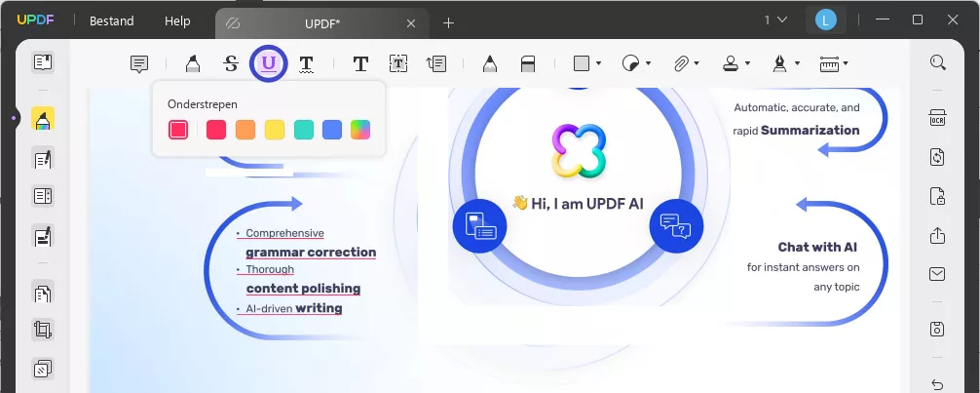The image size is (980, 393).
Task: Select the text comment tool
Action: pyautogui.click(x=360, y=63)
